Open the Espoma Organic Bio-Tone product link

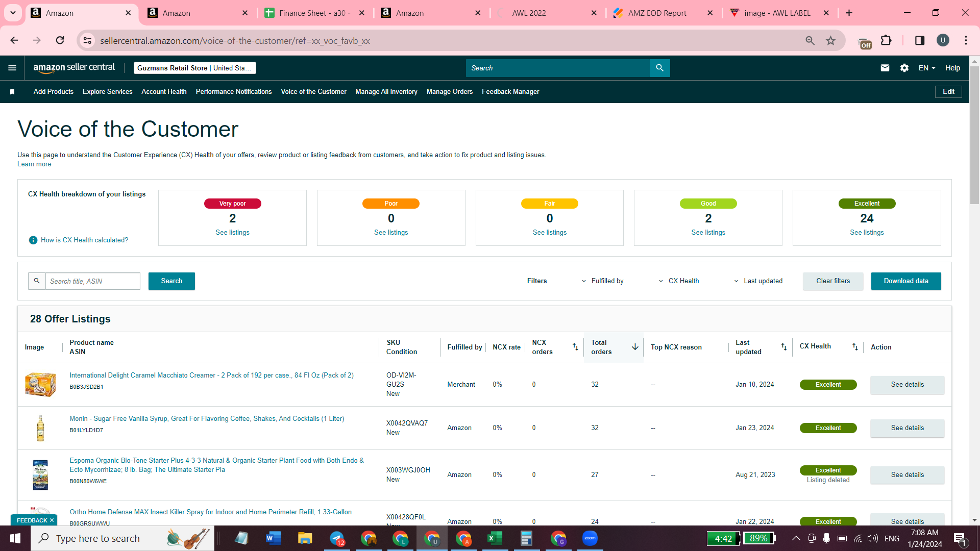pos(217,465)
